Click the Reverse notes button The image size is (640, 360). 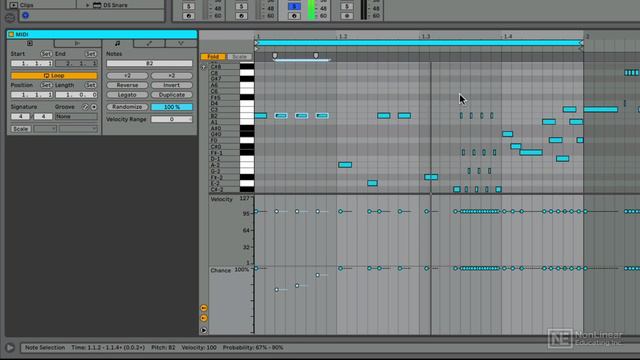(x=127, y=85)
